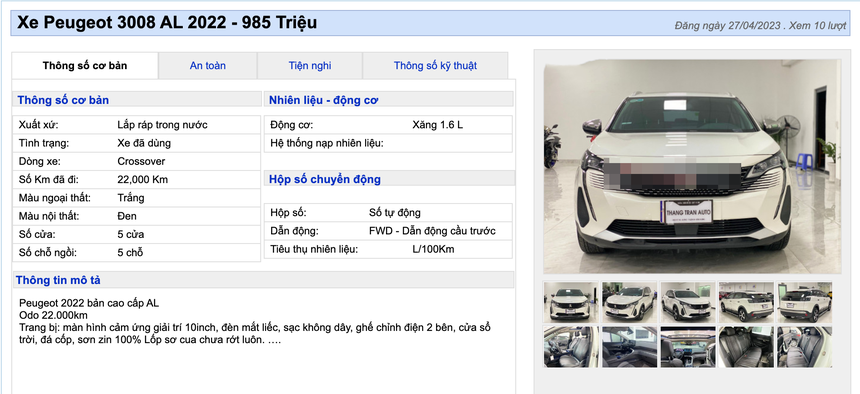Click the Hộp số chuyển động heading
Screen dimensions: 860x394
point(325,179)
